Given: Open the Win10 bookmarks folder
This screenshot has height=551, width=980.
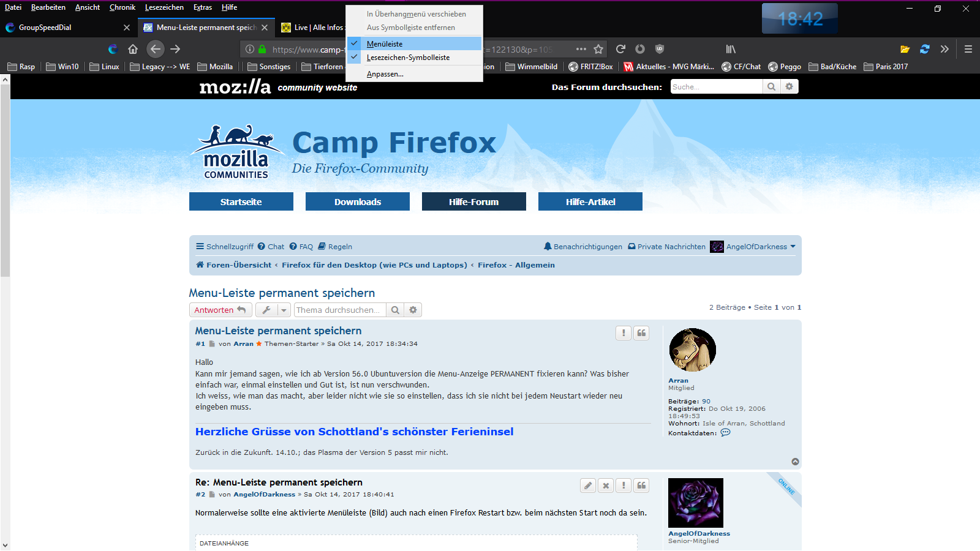Looking at the screenshot, I should (x=62, y=67).
